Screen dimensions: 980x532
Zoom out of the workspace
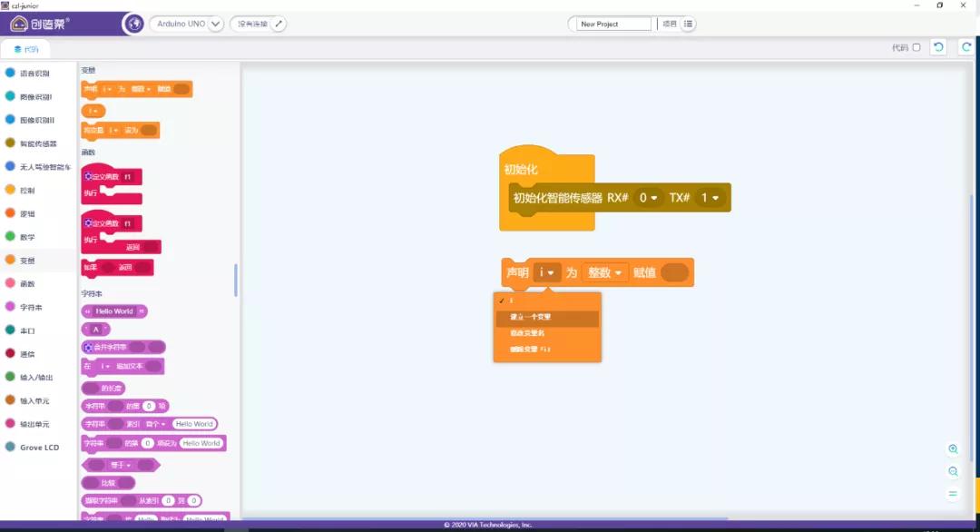(953, 471)
